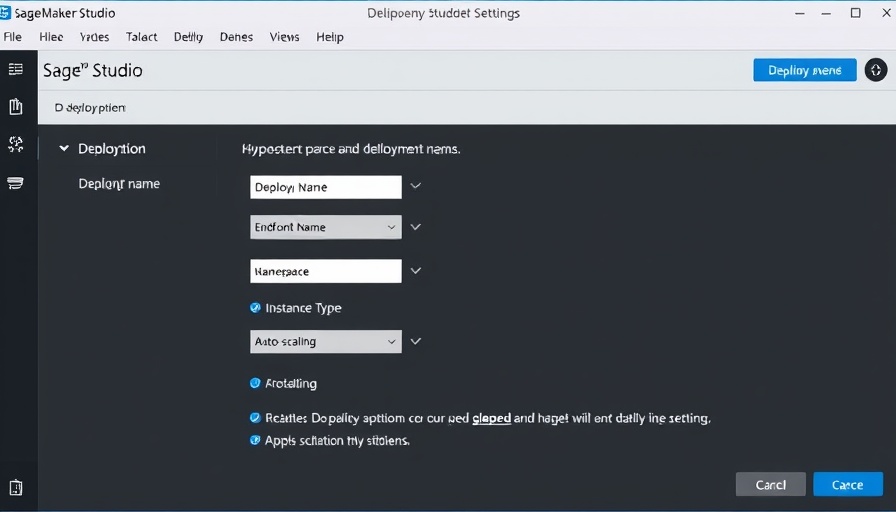Open the Detily menu
896x512 pixels.
[188, 37]
